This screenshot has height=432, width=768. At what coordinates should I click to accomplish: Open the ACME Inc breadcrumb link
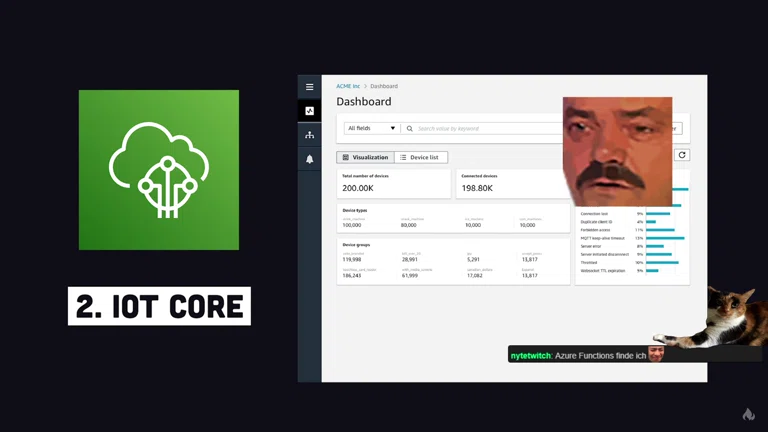pyautogui.click(x=348, y=86)
